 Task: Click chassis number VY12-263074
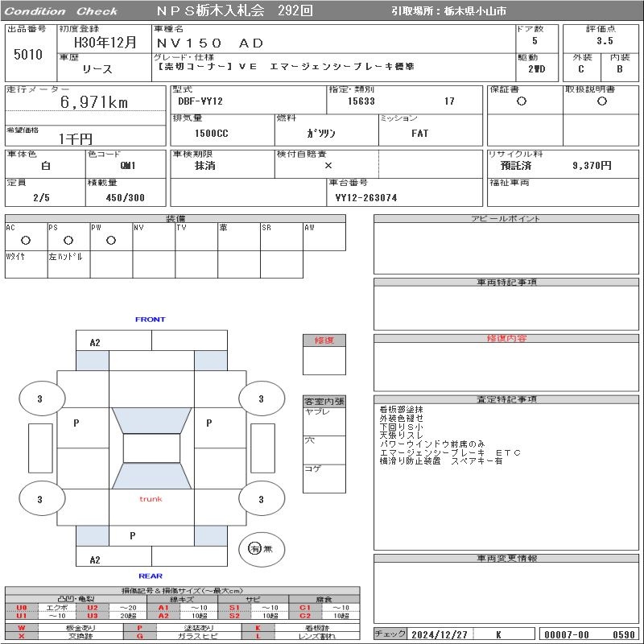tap(366, 197)
